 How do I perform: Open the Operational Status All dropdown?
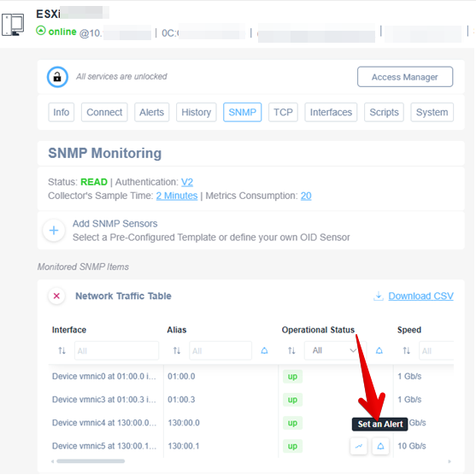[335, 350]
